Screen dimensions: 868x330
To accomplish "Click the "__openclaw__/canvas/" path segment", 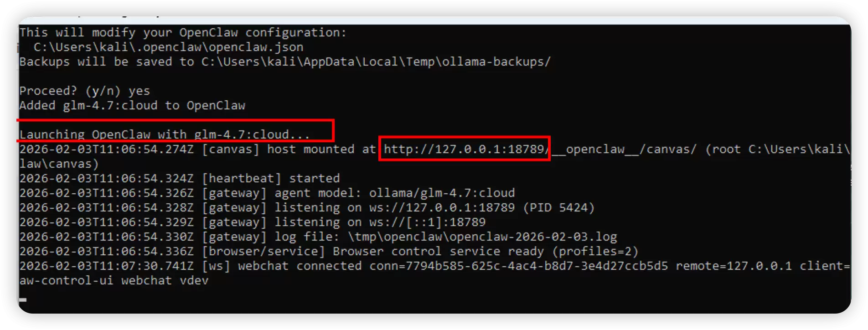I will tap(624, 149).
